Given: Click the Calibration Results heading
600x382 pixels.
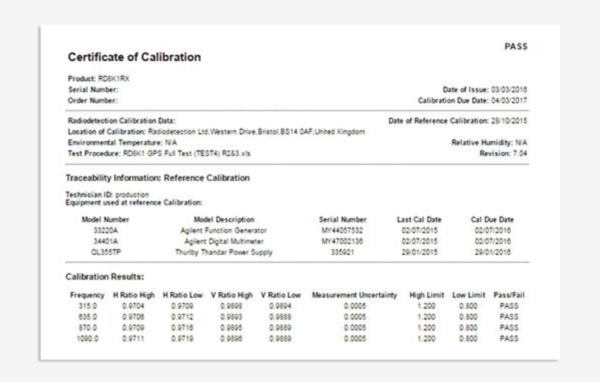Looking at the screenshot, I should pyautogui.click(x=104, y=277).
